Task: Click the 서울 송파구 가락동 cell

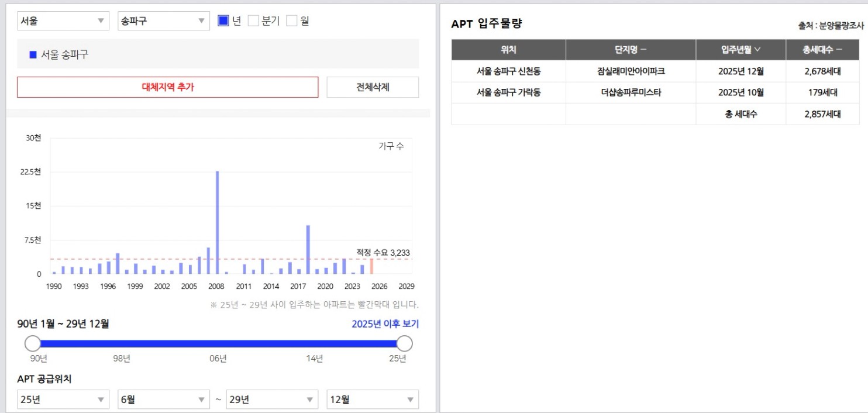Action: (508, 92)
